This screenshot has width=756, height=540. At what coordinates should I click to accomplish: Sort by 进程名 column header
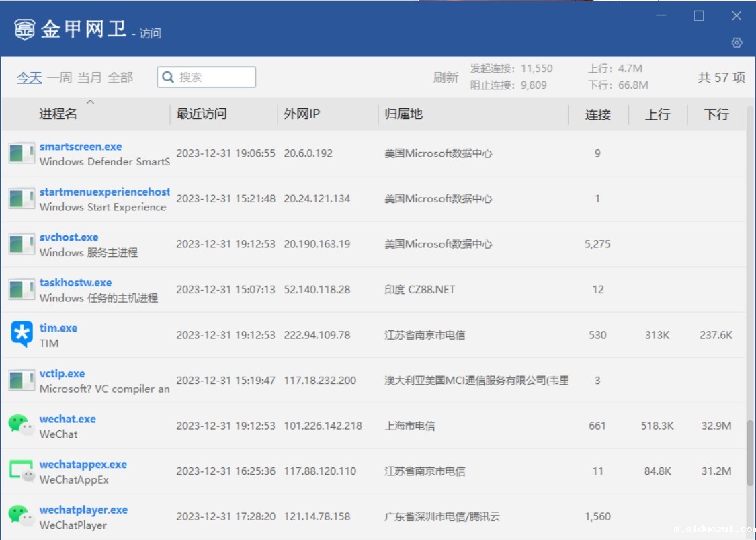coord(58,114)
